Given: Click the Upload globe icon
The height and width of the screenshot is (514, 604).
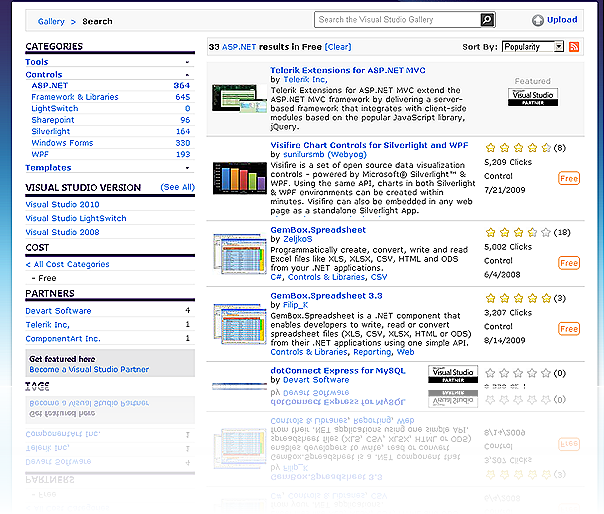Looking at the screenshot, I should pyautogui.click(x=537, y=20).
